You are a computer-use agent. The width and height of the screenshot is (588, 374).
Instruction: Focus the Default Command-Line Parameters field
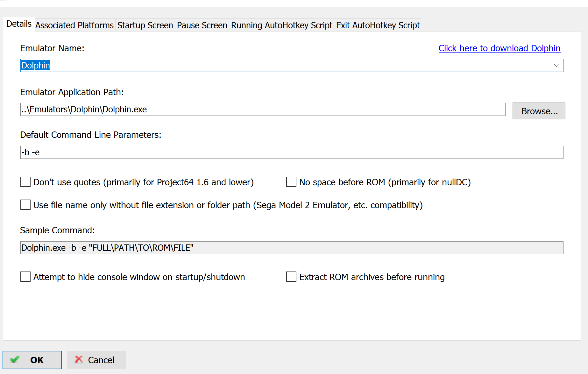pos(291,152)
